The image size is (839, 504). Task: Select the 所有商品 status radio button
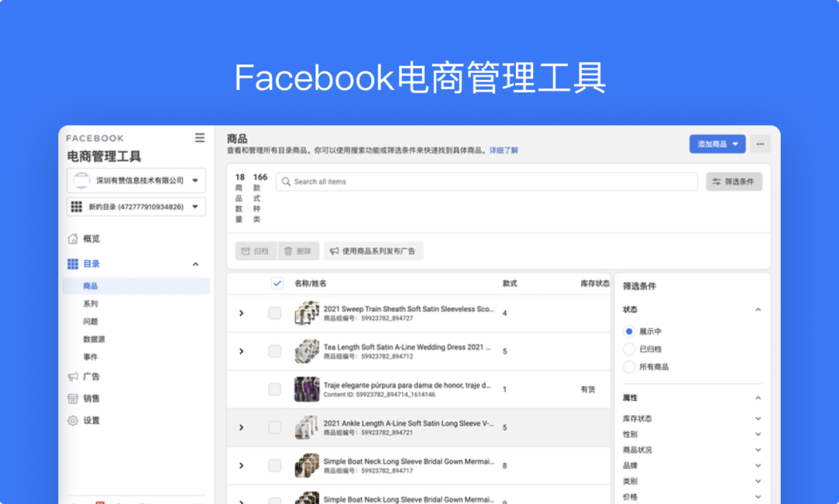point(629,367)
